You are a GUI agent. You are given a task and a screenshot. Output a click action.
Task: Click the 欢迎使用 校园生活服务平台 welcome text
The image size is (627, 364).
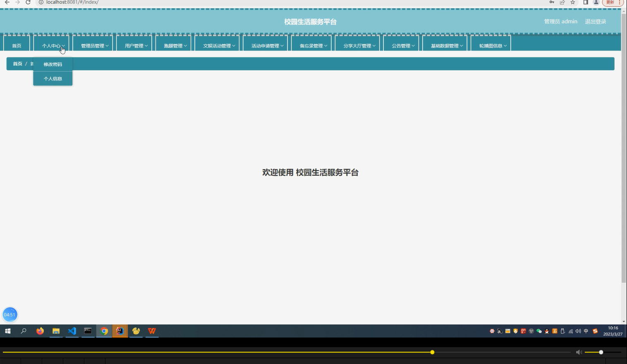310,172
